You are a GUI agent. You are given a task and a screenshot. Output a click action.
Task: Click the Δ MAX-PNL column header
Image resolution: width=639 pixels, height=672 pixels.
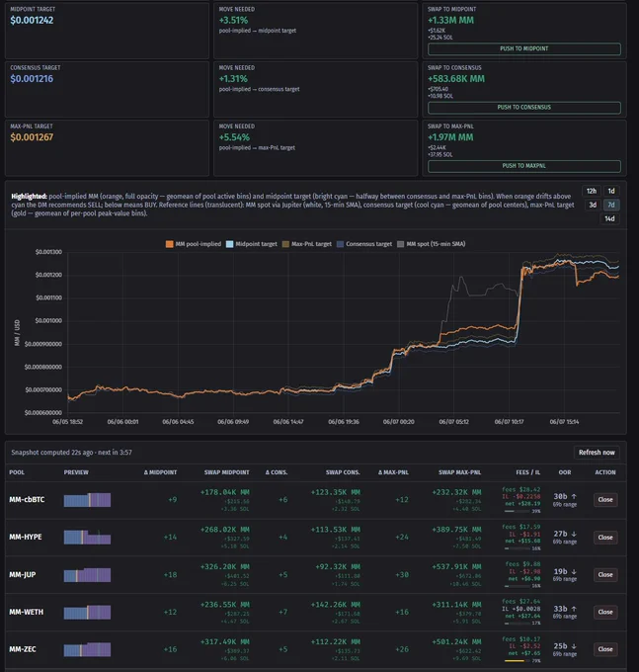[393, 472]
